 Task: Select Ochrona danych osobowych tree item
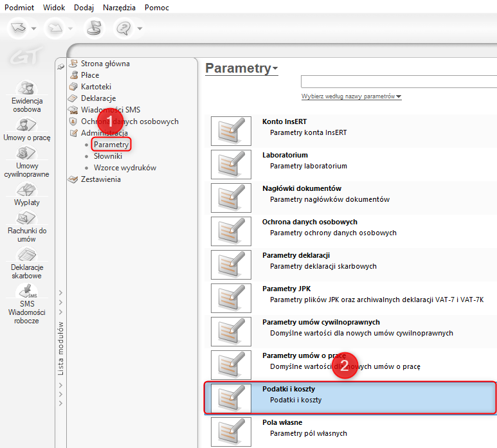tap(130, 121)
